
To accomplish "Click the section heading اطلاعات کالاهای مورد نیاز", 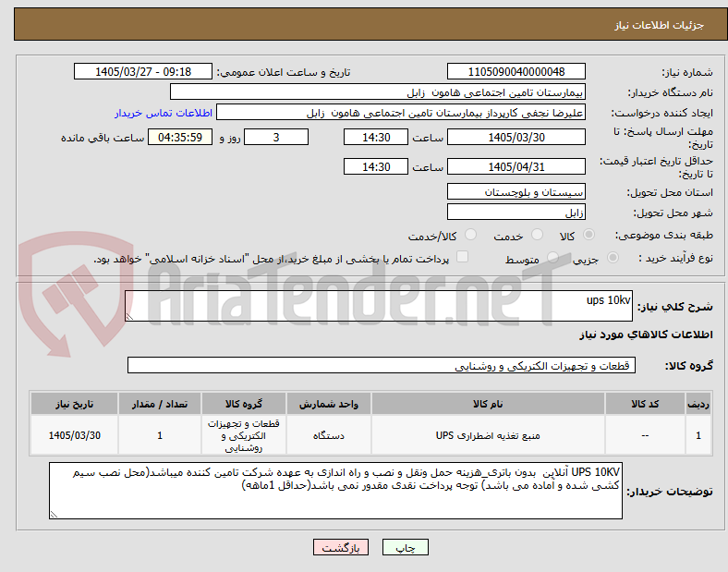I will (x=646, y=335).
